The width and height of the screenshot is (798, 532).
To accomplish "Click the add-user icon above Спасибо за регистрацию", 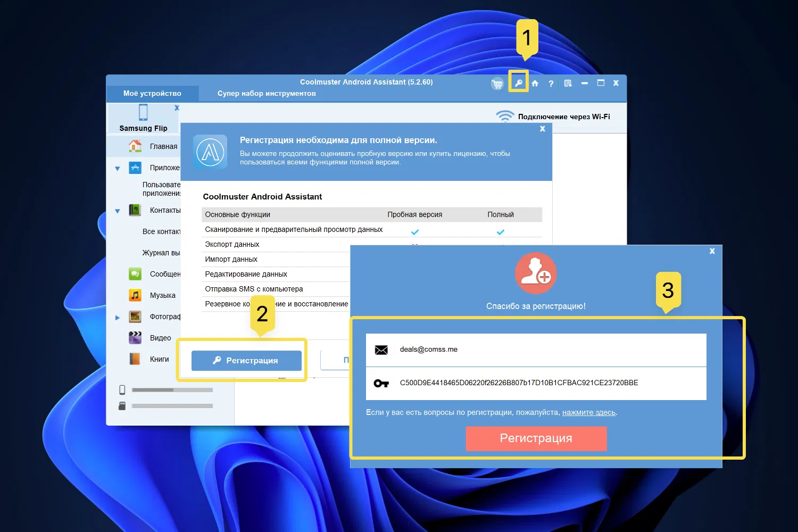I will point(536,273).
